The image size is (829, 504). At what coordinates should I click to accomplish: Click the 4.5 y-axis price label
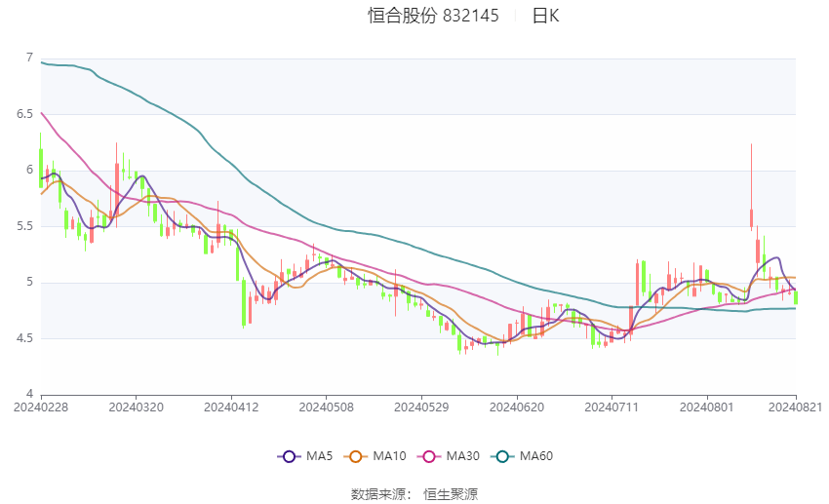coord(24,338)
